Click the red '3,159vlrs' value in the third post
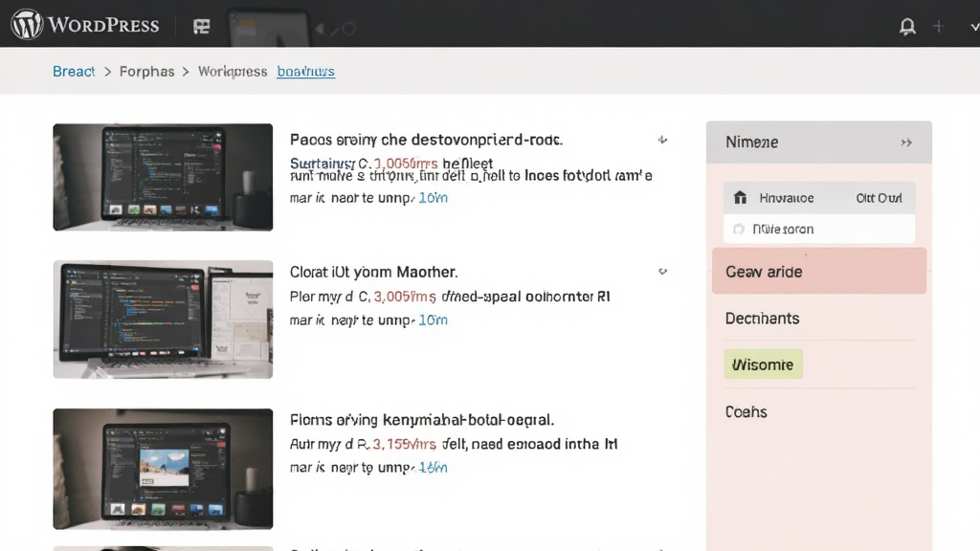Image resolution: width=980 pixels, height=551 pixels. (405, 444)
